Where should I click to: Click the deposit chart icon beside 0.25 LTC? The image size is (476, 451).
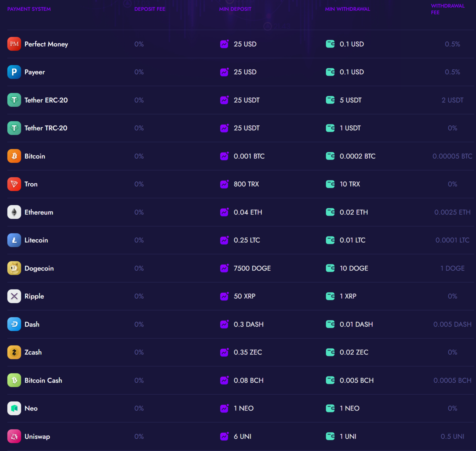click(x=224, y=240)
